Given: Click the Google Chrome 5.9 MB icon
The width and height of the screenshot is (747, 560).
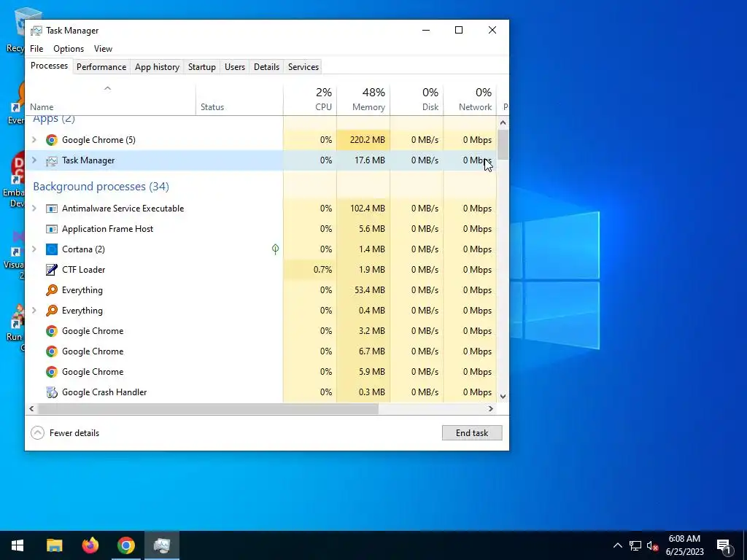Looking at the screenshot, I should 52,372.
